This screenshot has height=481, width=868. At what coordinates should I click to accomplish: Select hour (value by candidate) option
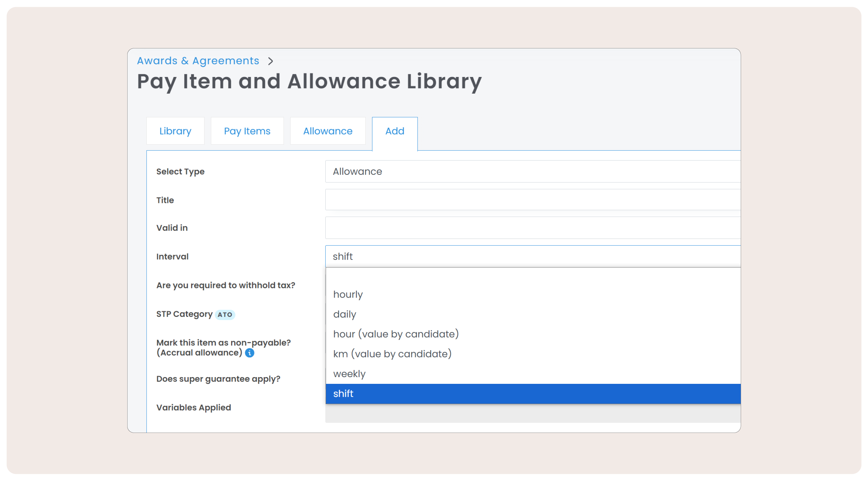pyautogui.click(x=396, y=334)
